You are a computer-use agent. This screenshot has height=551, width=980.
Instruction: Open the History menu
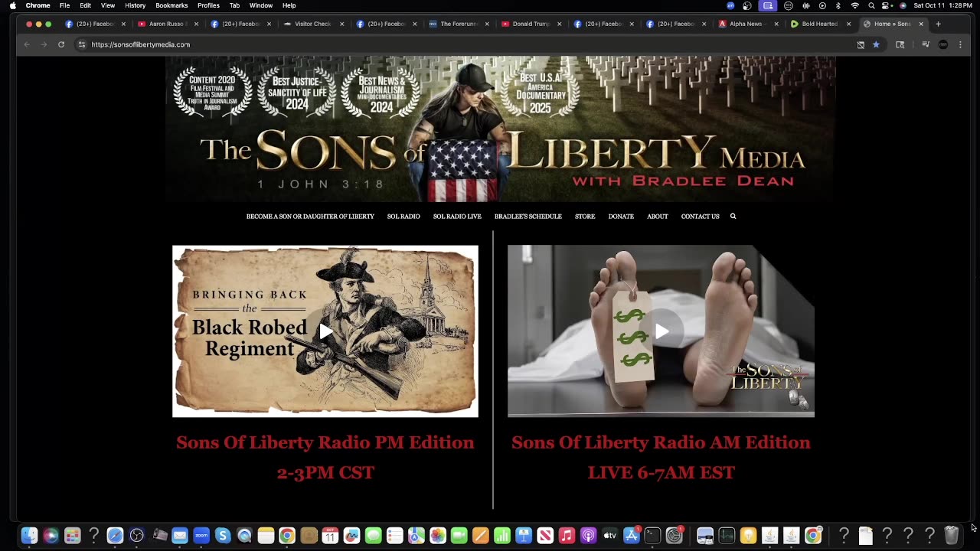[x=136, y=5]
